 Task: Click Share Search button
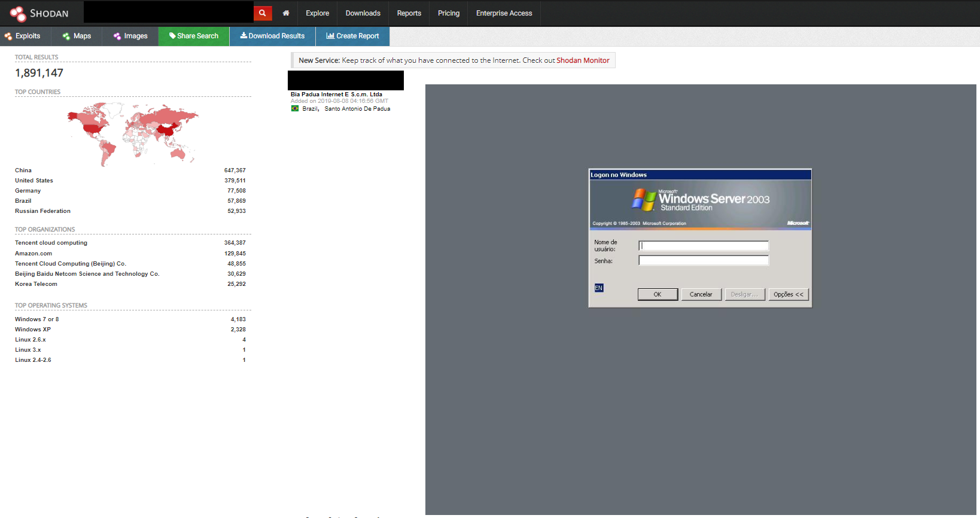click(194, 36)
